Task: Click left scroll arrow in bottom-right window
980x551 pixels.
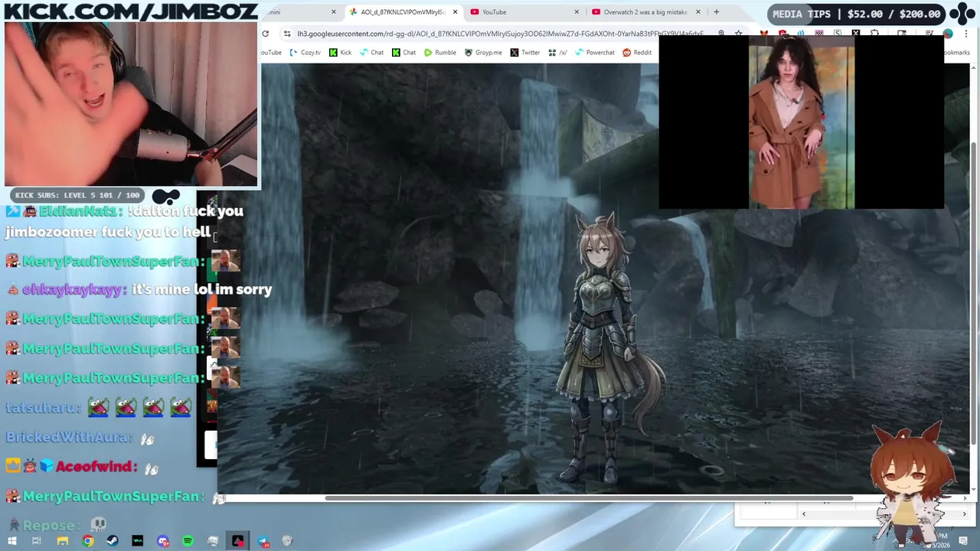Action: [x=803, y=514]
